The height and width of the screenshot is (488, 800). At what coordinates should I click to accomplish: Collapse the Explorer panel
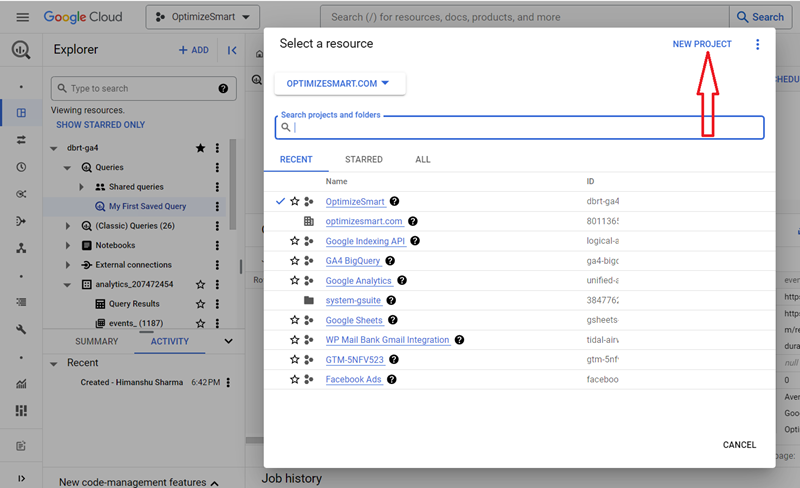point(232,50)
